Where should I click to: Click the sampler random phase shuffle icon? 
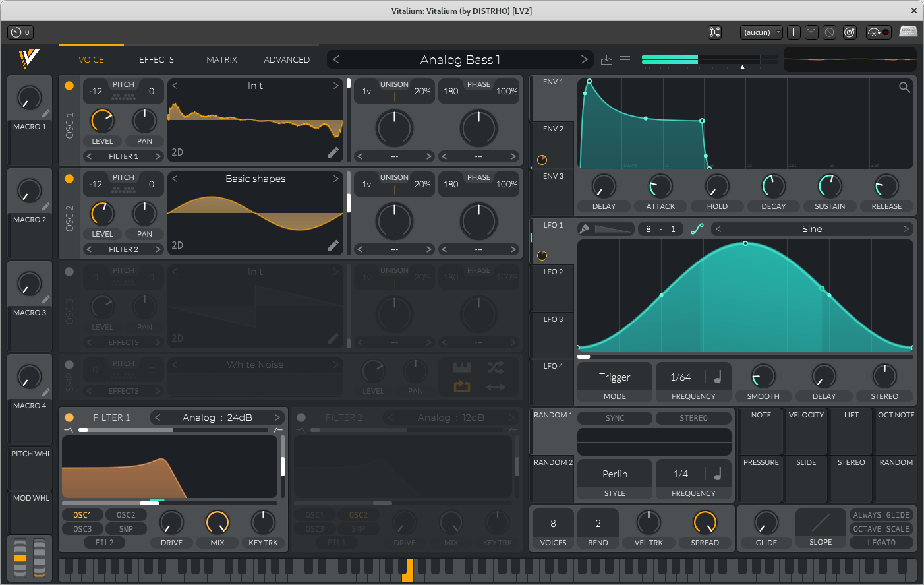(x=495, y=367)
